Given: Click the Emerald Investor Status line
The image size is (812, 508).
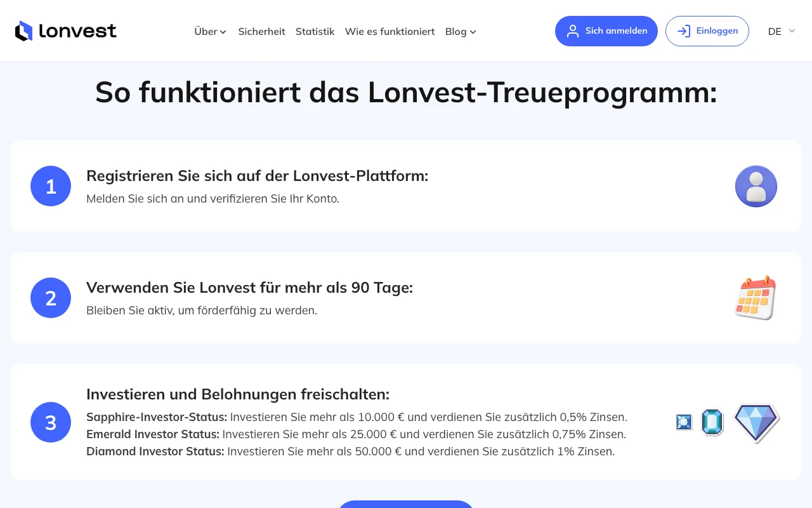Looking at the screenshot, I should click(x=356, y=434).
